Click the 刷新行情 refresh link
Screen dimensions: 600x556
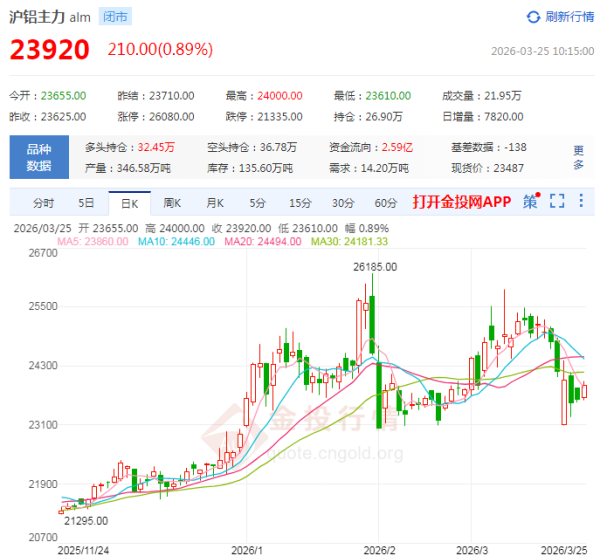[569, 17]
